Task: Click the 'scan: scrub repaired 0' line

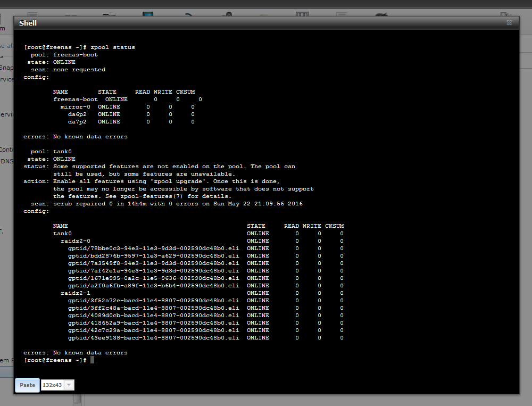Action: (x=167, y=204)
